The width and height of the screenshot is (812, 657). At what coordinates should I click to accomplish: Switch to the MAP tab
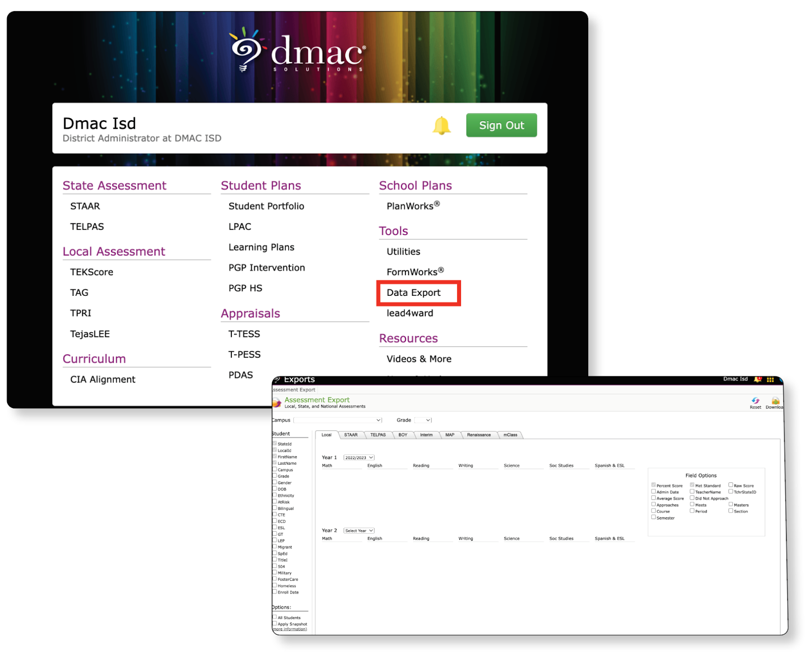click(x=450, y=435)
